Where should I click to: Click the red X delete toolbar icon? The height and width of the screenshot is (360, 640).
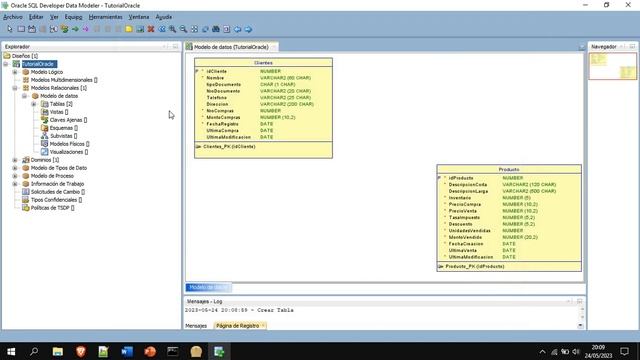click(151, 29)
